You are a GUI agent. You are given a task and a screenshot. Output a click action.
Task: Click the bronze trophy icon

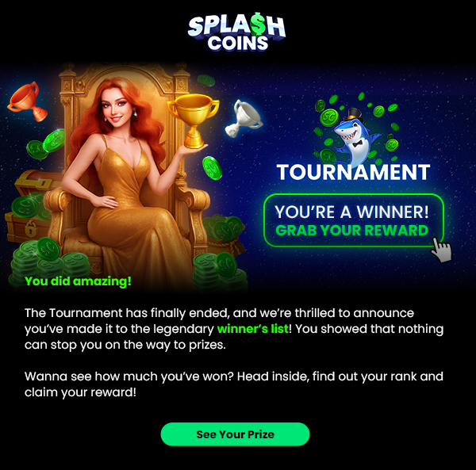[x=27, y=101]
